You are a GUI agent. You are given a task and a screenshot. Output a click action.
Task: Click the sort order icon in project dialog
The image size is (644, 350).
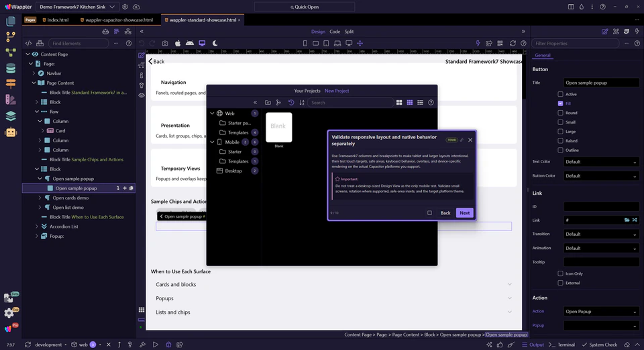(x=302, y=102)
